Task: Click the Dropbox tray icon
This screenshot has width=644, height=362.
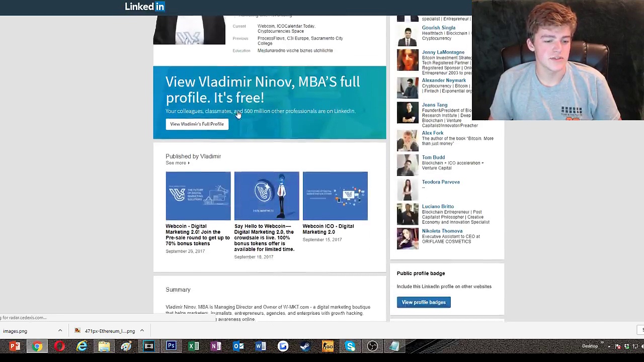Action: [626, 346]
